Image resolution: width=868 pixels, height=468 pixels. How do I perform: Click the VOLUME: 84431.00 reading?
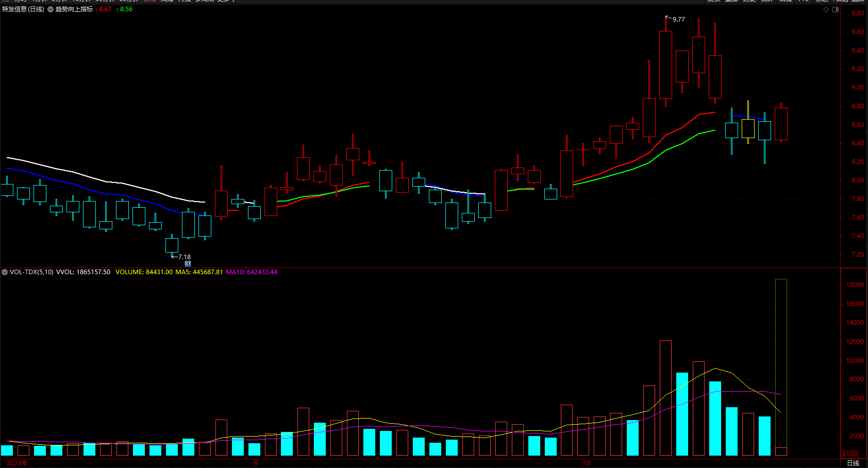click(144, 272)
